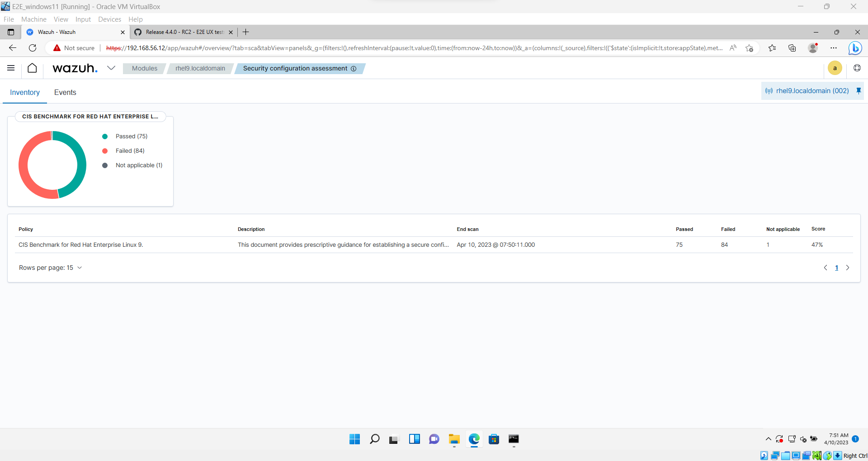Click the browser address bar URL

pyautogui.click(x=414, y=48)
